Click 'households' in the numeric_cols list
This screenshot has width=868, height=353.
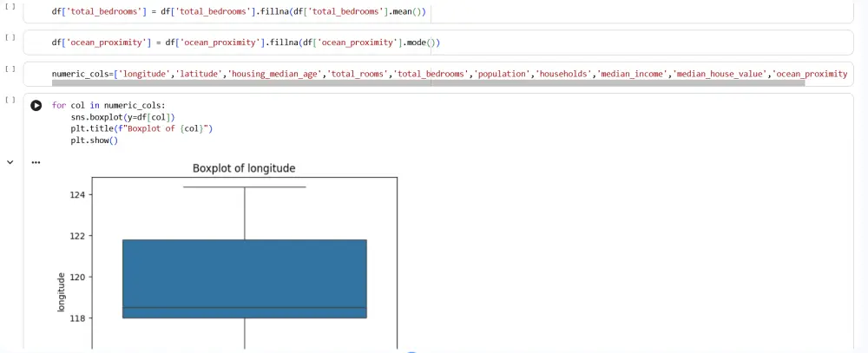(562, 74)
